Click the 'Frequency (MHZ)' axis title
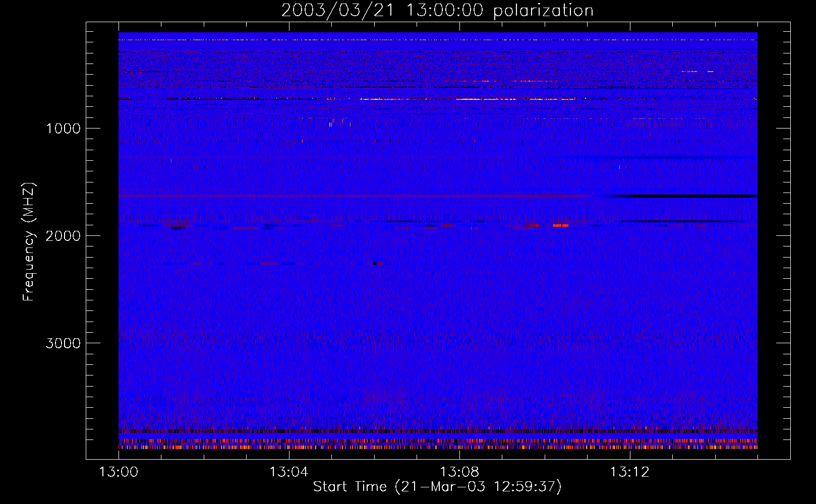This screenshot has height=504, width=816. coord(29,242)
